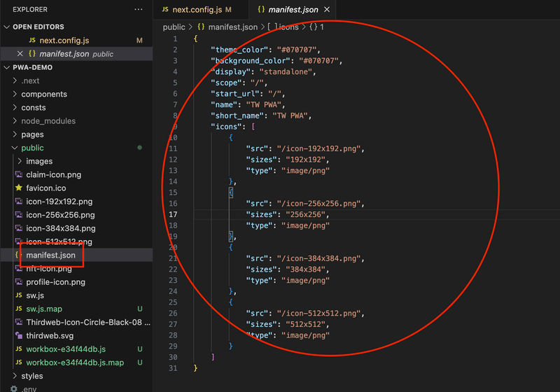Screen dimensions: 560x392
Task: Click the EXPLORER panel title
Action: click(x=30, y=10)
